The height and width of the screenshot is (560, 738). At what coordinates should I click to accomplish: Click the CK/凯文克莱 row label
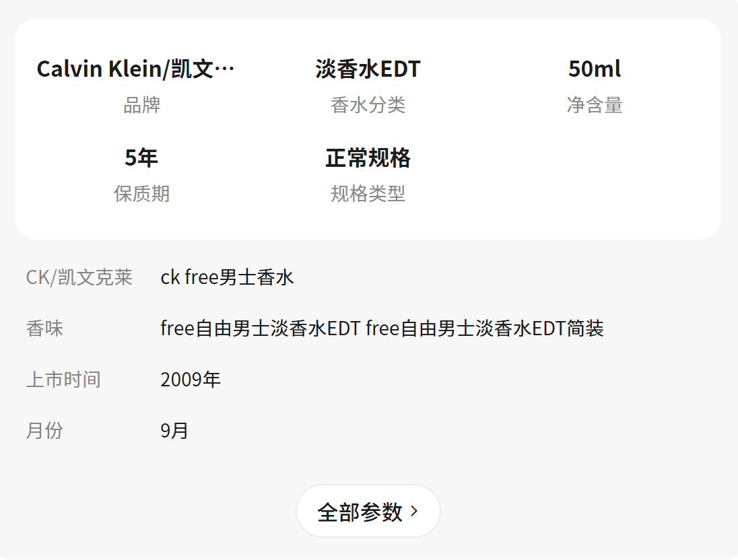pyautogui.click(x=79, y=277)
